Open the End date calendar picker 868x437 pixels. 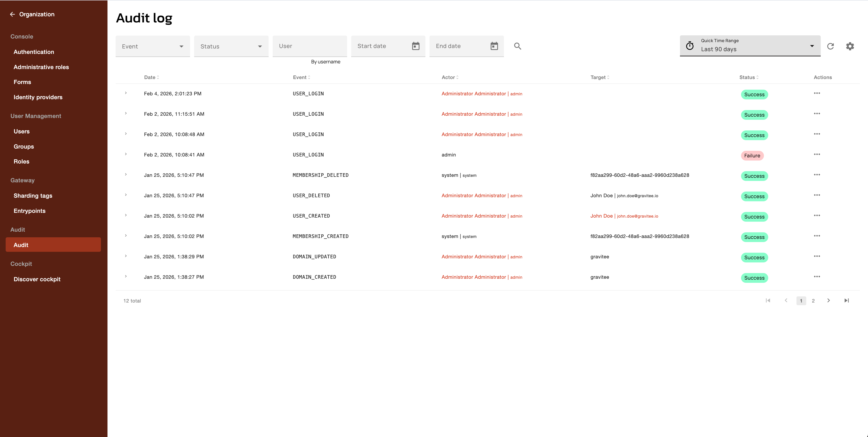pyautogui.click(x=494, y=46)
